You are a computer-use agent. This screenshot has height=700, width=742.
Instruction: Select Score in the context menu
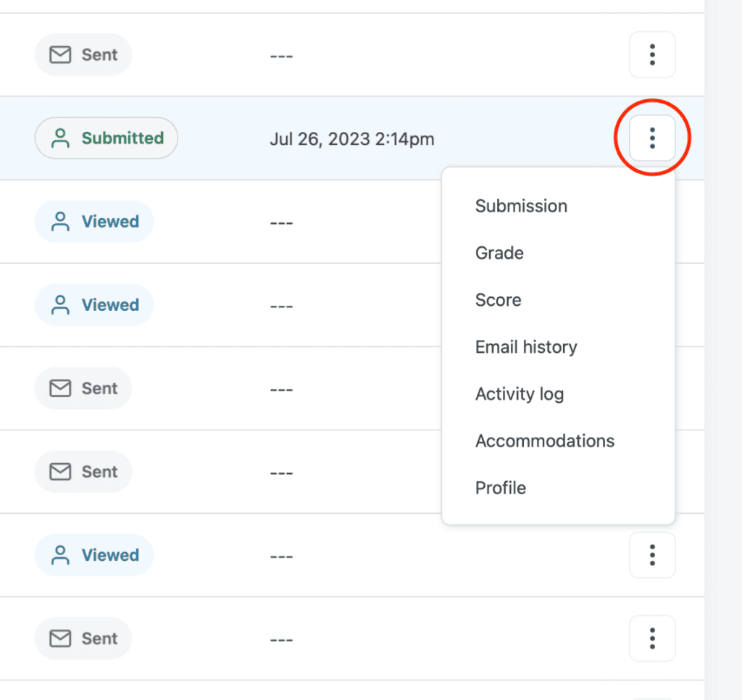pos(498,300)
